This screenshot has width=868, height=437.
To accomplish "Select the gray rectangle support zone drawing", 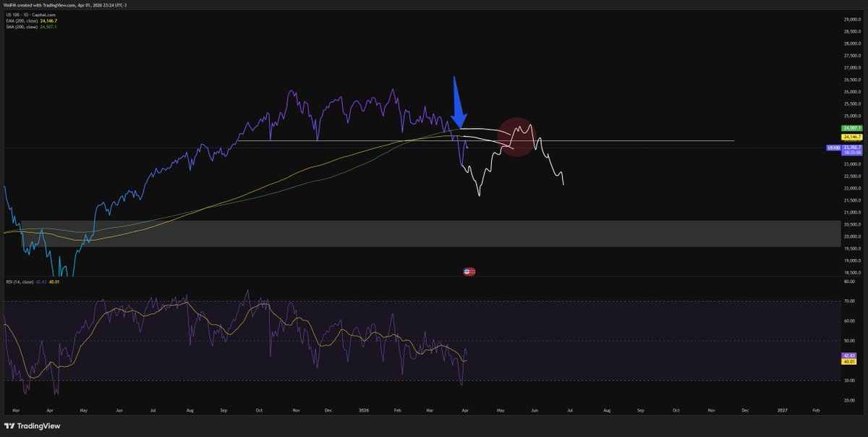I will pos(430,234).
